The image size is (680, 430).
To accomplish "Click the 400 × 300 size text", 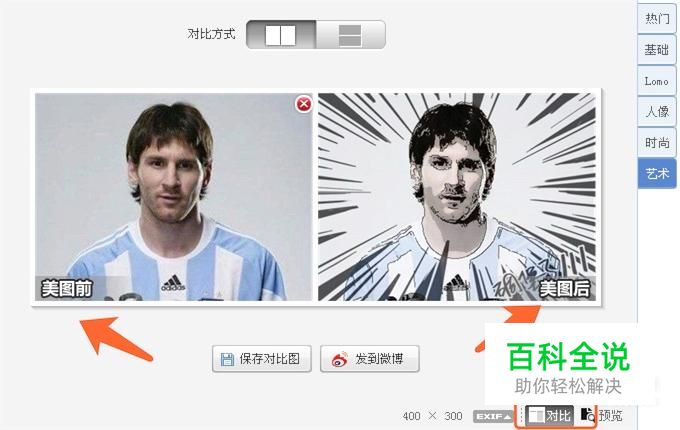I will coord(432,416).
